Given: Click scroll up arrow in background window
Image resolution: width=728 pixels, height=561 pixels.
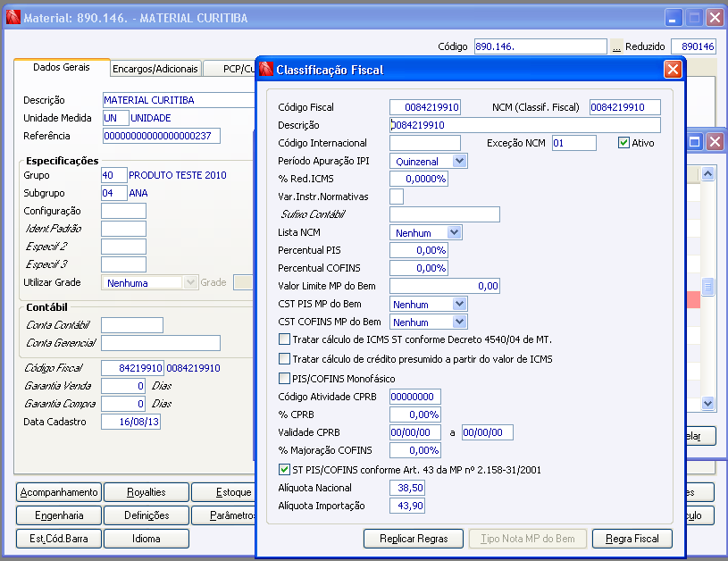Looking at the screenshot, I should point(707,174).
